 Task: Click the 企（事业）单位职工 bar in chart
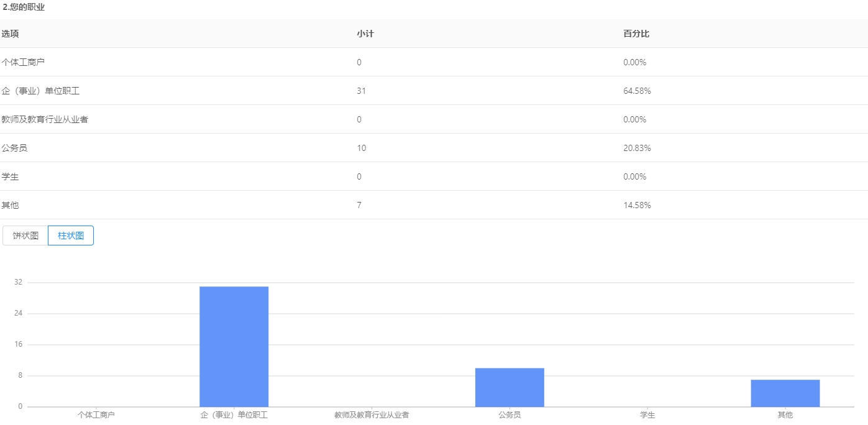234,346
